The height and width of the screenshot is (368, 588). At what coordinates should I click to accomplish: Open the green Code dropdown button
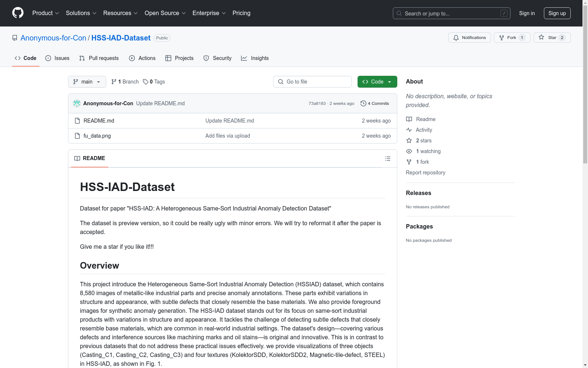coord(377,82)
